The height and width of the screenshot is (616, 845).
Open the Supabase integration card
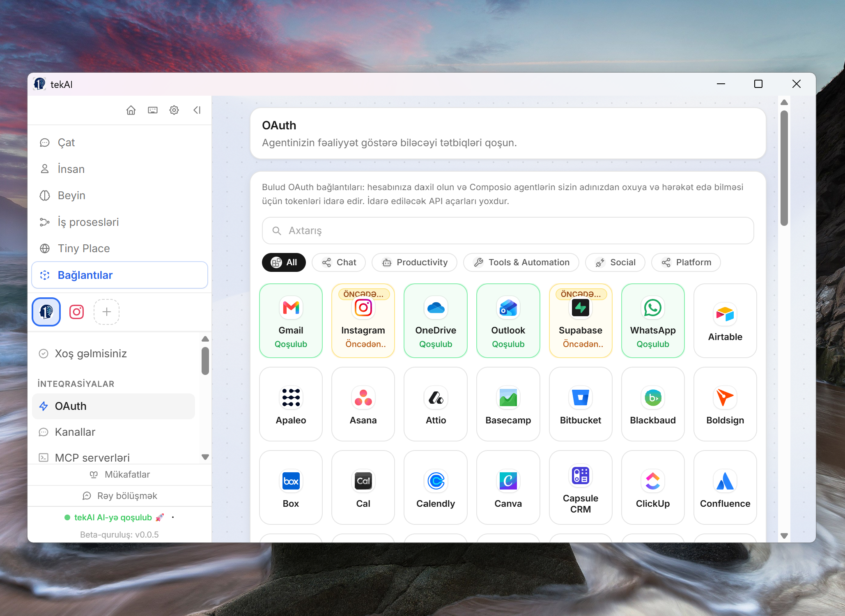click(581, 321)
